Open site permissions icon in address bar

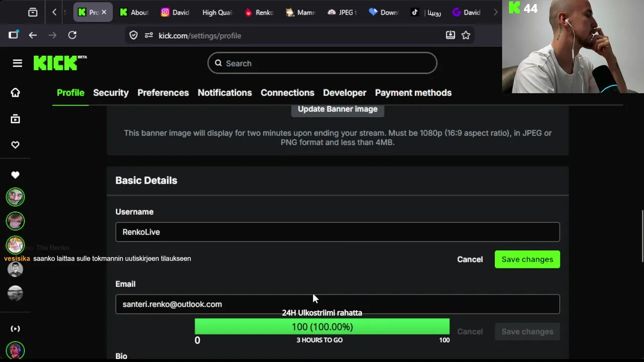coord(148,35)
